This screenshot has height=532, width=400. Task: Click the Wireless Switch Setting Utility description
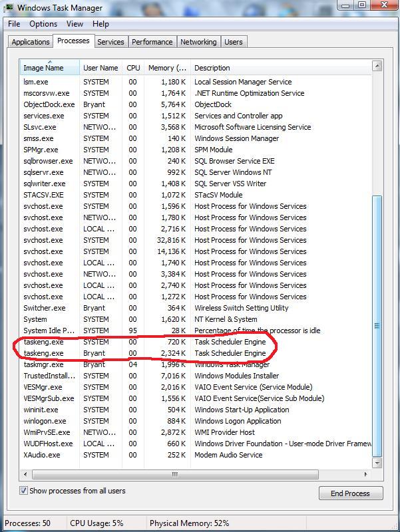point(242,308)
